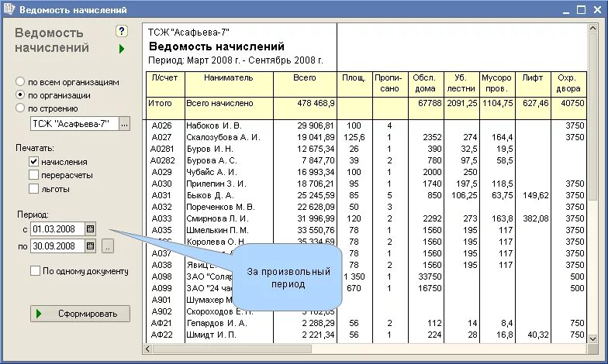Click lift value 382,08

pyautogui.click(x=535, y=218)
